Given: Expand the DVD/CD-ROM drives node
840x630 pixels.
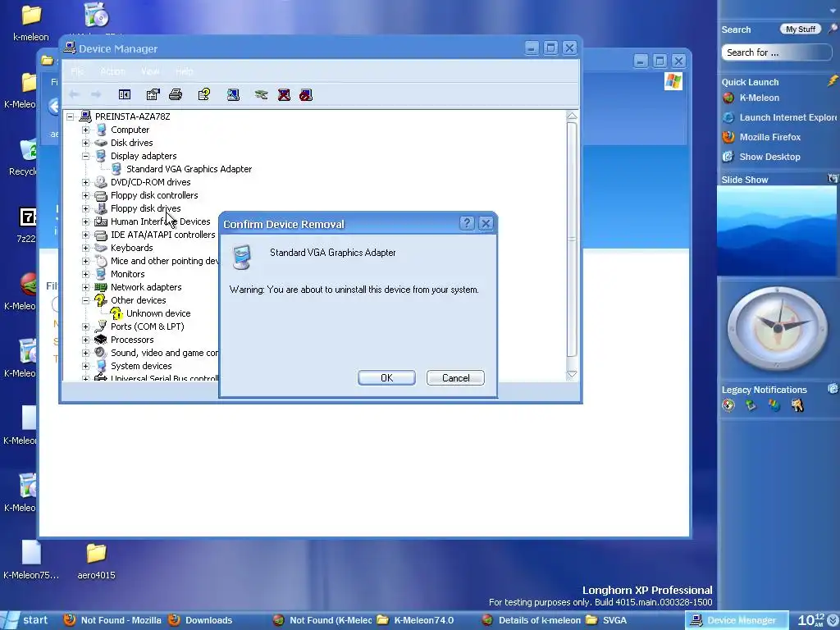Looking at the screenshot, I should [85, 182].
